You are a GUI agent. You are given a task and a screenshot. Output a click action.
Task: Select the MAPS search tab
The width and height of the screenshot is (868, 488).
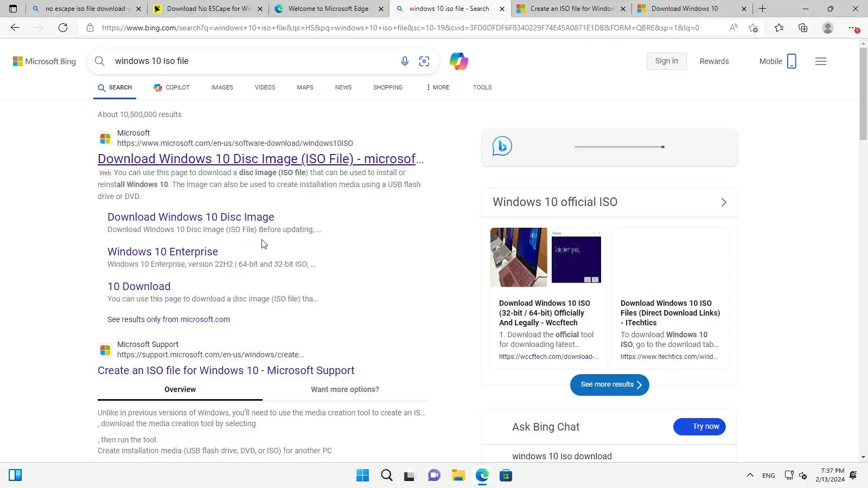pyautogui.click(x=305, y=87)
